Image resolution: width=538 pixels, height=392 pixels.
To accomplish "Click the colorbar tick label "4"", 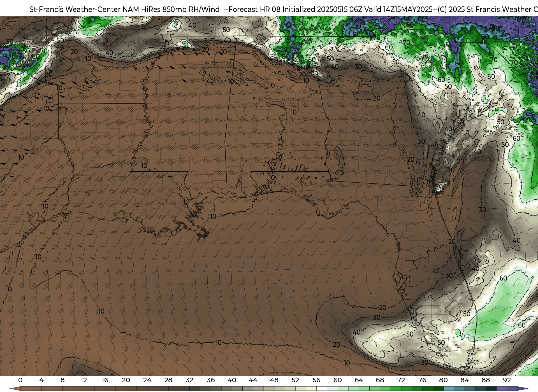I will click(41, 380).
